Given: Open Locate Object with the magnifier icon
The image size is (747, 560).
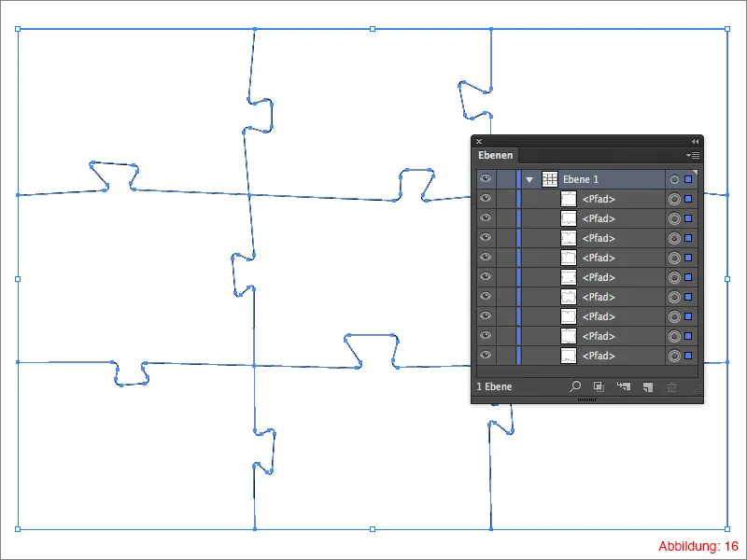Looking at the screenshot, I should (x=576, y=386).
